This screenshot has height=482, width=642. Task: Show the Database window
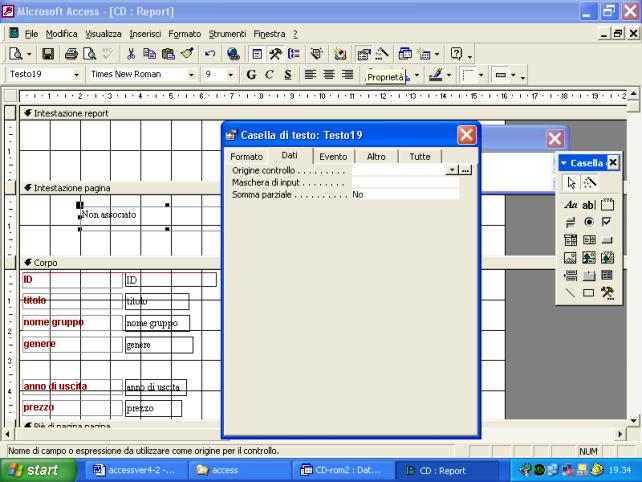point(405,54)
